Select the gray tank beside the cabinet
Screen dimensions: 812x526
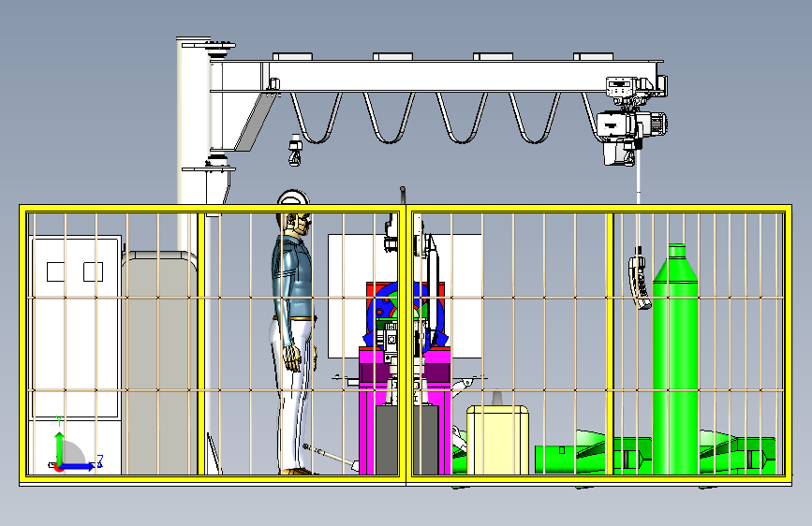tap(159, 362)
